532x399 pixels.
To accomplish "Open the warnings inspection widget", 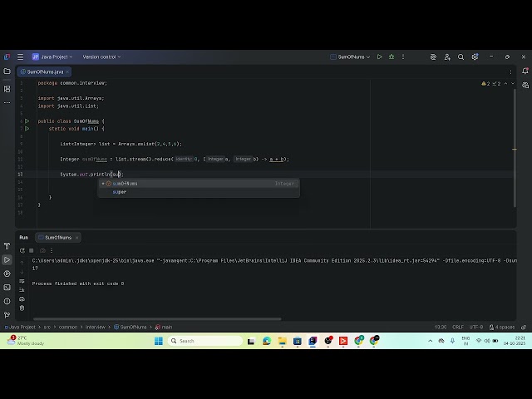I will [490, 83].
